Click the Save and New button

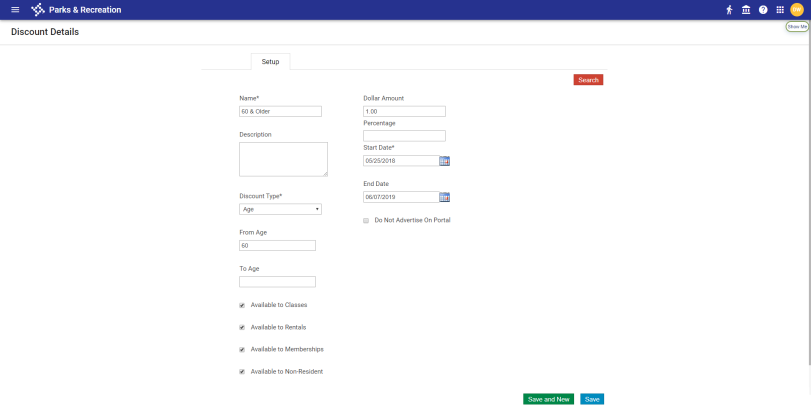click(x=548, y=399)
